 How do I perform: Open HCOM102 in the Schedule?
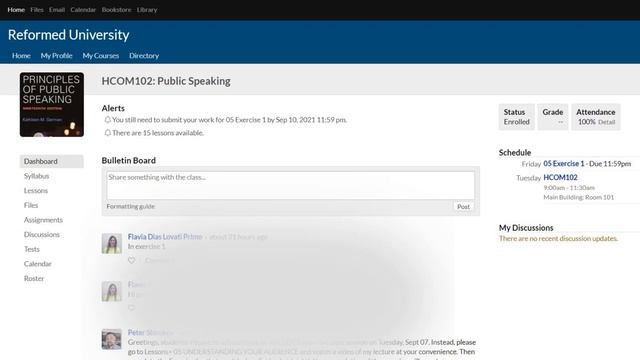(560, 178)
